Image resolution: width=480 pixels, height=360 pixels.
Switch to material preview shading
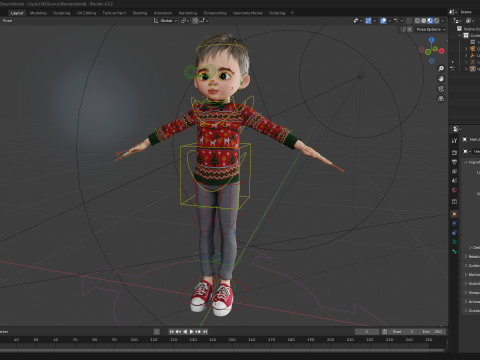click(x=430, y=21)
